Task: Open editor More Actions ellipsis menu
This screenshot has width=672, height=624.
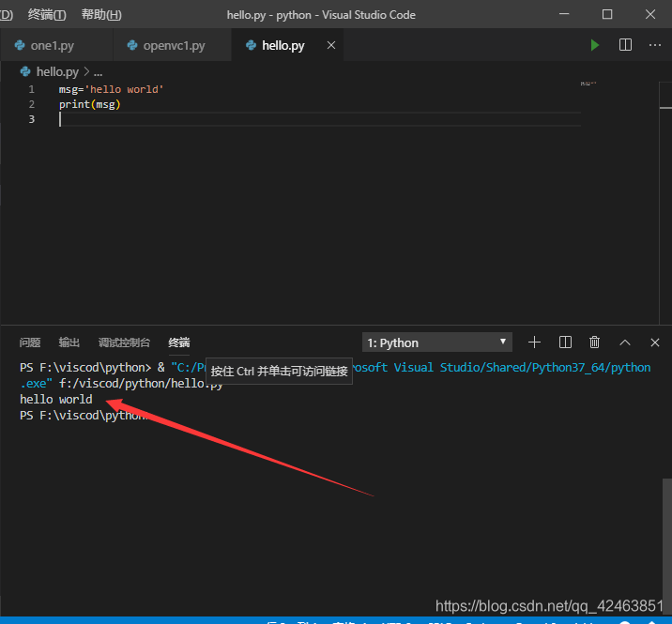Action: pyautogui.click(x=655, y=45)
